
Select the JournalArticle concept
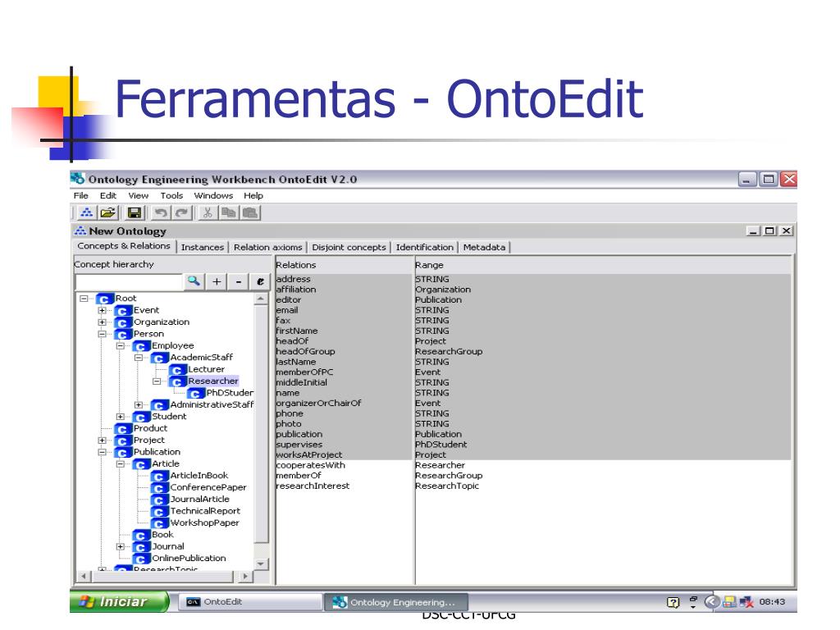tap(200, 500)
